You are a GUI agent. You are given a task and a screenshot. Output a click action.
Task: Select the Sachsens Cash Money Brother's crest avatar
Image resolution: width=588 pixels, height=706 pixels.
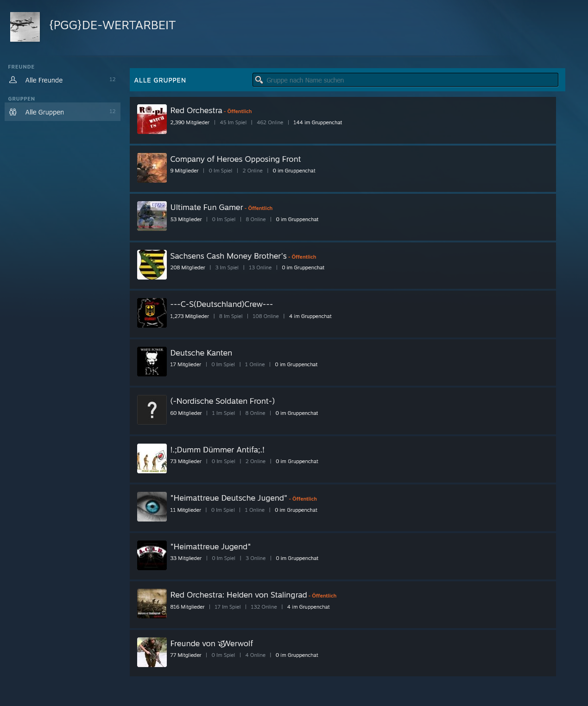[x=152, y=265]
